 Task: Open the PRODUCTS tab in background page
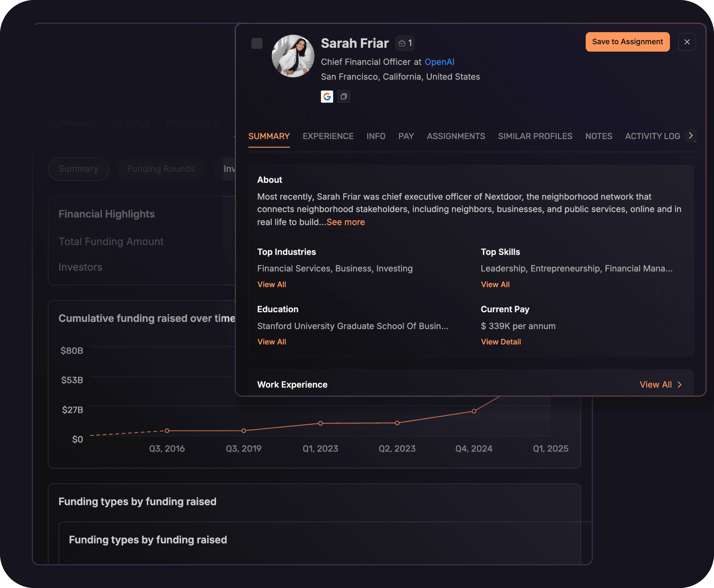point(192,123)
